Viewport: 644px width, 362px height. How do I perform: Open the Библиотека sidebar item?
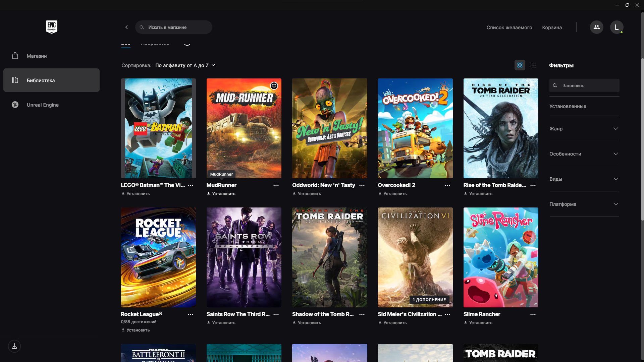(51, 80)
